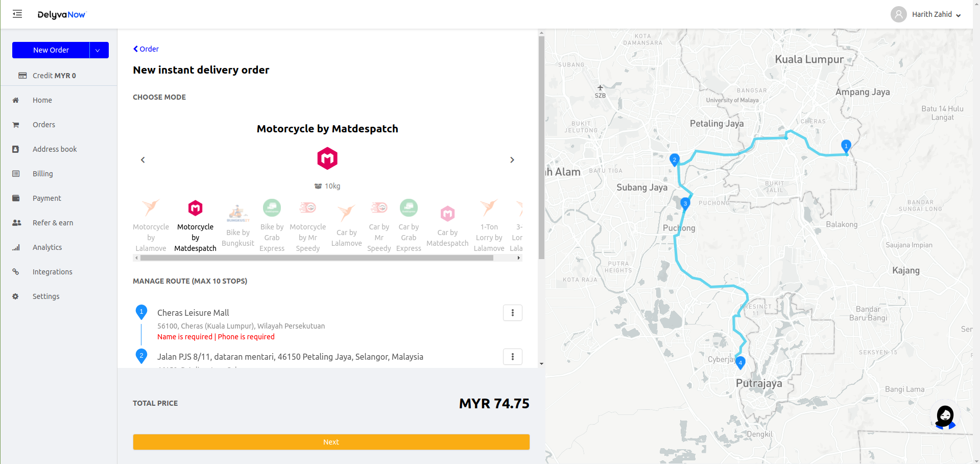The height and width of the screenshot is (464, 980).
Task: Go to Orders in the sidebar
Action: (x=44, y=125)
